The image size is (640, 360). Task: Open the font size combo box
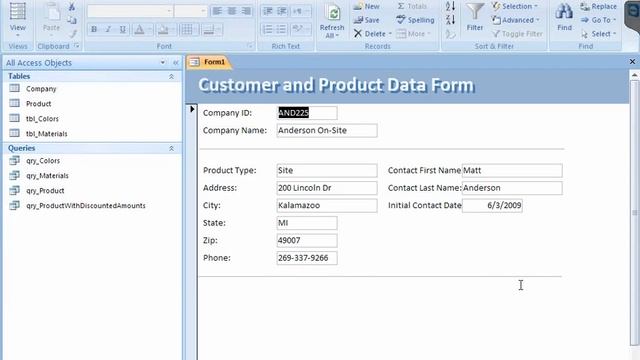[x=191, y=11]
